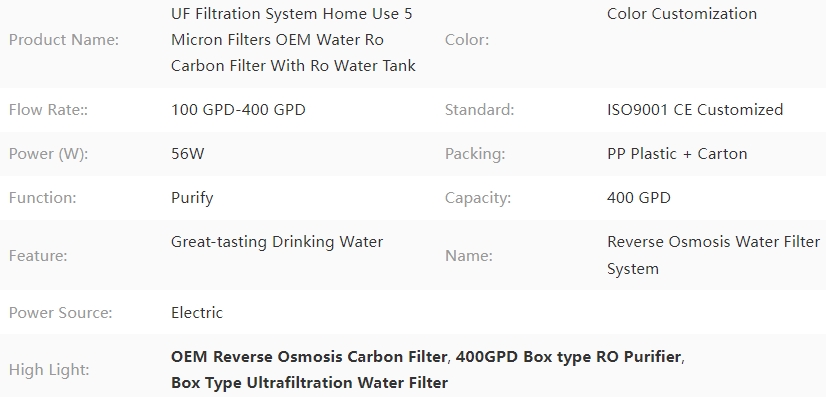The height and width of the screenshot is (397, 826).
Task: Click the High Light label
Action: pyautogui.click(x=49, y=370)
